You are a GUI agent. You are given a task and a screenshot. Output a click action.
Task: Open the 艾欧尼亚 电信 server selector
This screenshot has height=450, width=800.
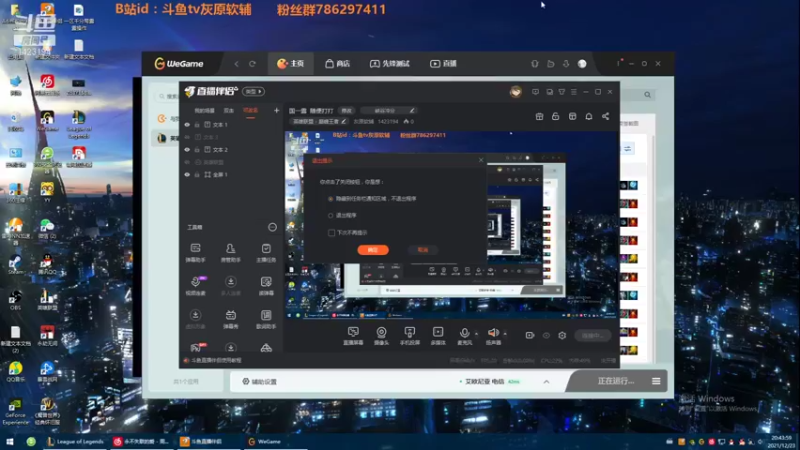click(x=490, y=382)
